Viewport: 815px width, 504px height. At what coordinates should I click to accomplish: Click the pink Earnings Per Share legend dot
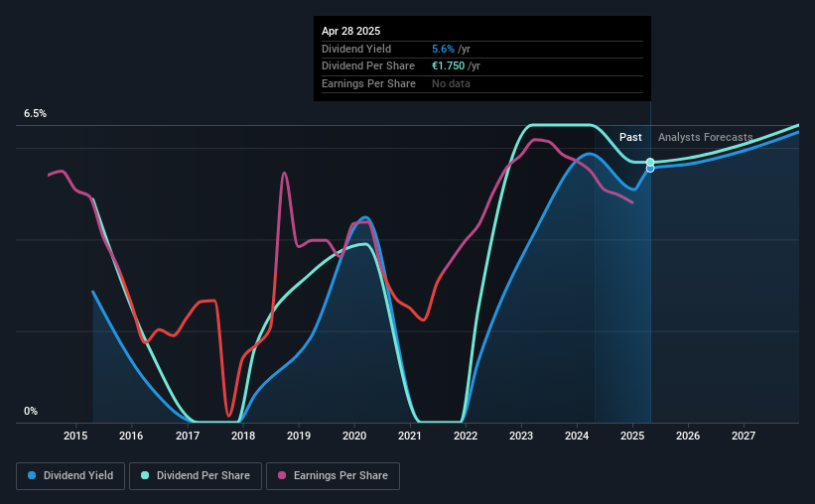click(282, 475)
